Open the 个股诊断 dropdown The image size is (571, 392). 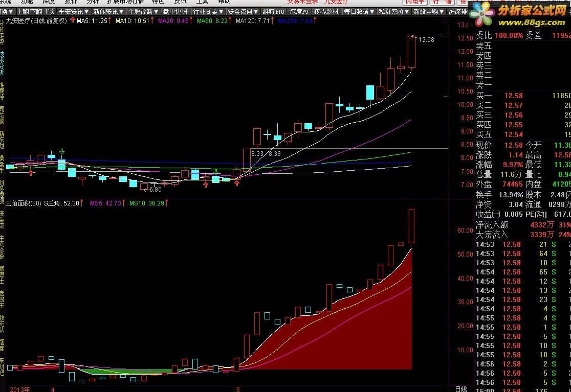click(x=143, y=12)
